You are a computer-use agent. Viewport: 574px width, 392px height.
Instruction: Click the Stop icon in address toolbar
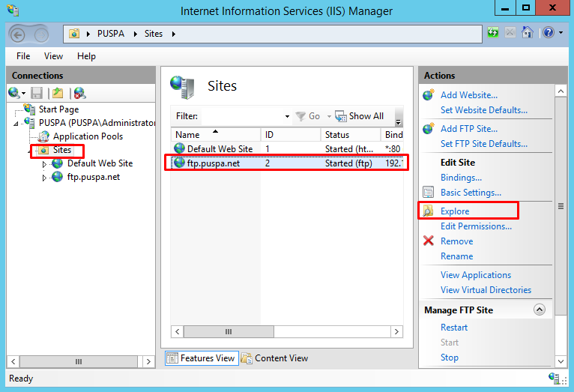point(510,32)
